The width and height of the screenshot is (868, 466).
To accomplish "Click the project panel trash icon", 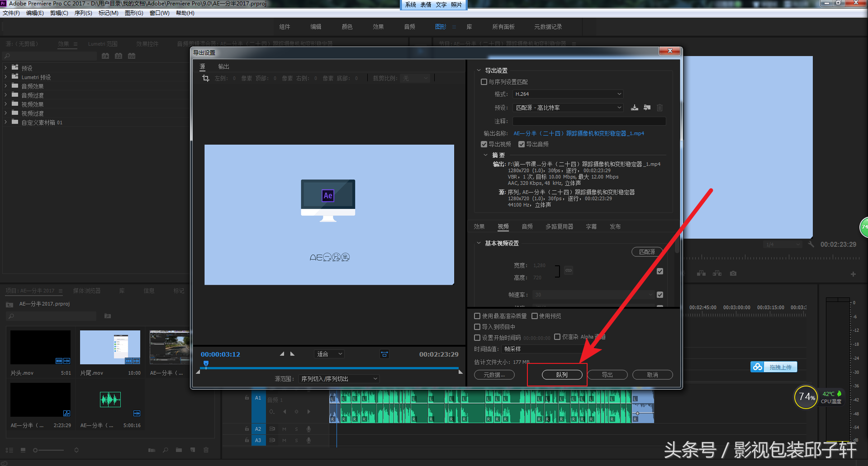I will [206, 450].
